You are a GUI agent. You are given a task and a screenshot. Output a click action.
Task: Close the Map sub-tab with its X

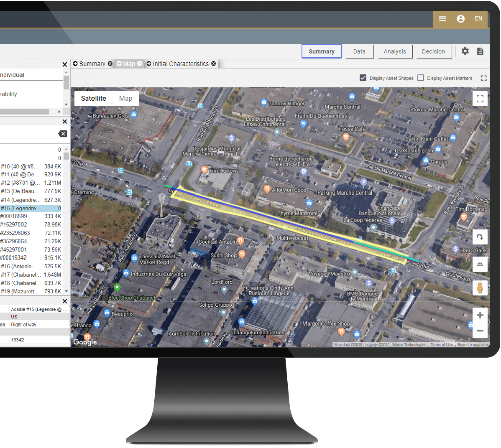coord(140,64)
